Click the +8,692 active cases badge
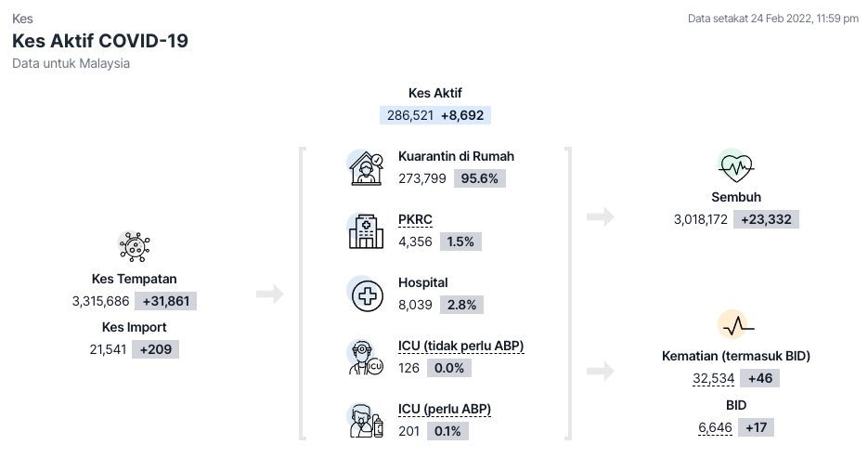The width and height of the screenshot is (868, 458). point(464,115)
